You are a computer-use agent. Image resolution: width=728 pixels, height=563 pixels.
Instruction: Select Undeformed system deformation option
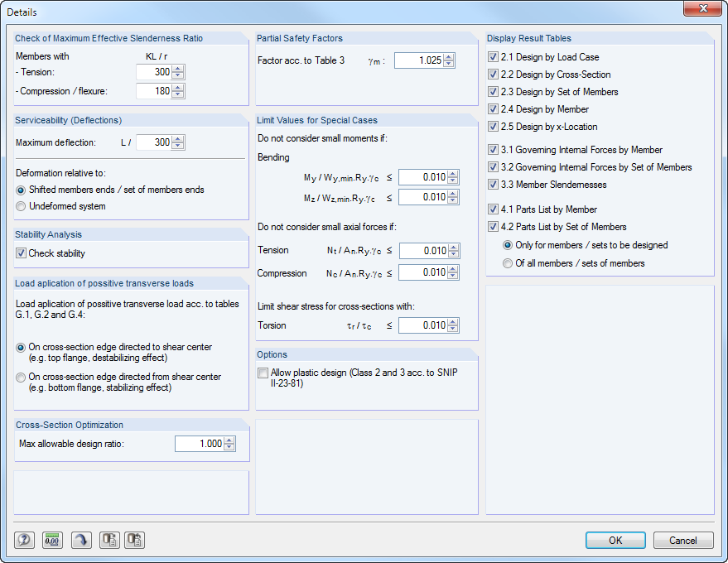(x=20, y=206)
